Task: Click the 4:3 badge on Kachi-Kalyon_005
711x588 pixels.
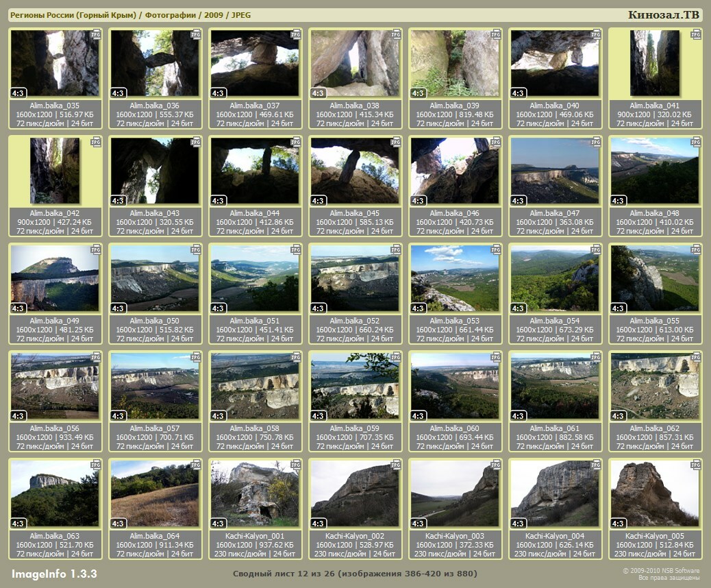Action: click(x=619, y=524)
